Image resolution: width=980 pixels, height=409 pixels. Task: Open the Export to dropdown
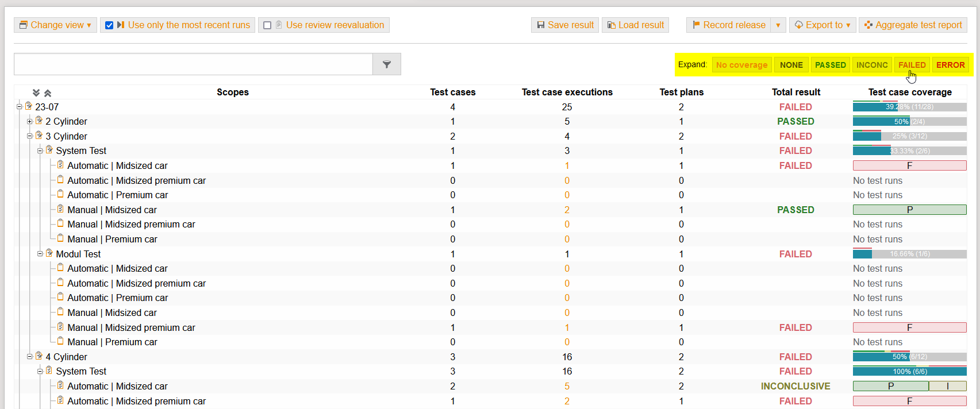(822, 25)
